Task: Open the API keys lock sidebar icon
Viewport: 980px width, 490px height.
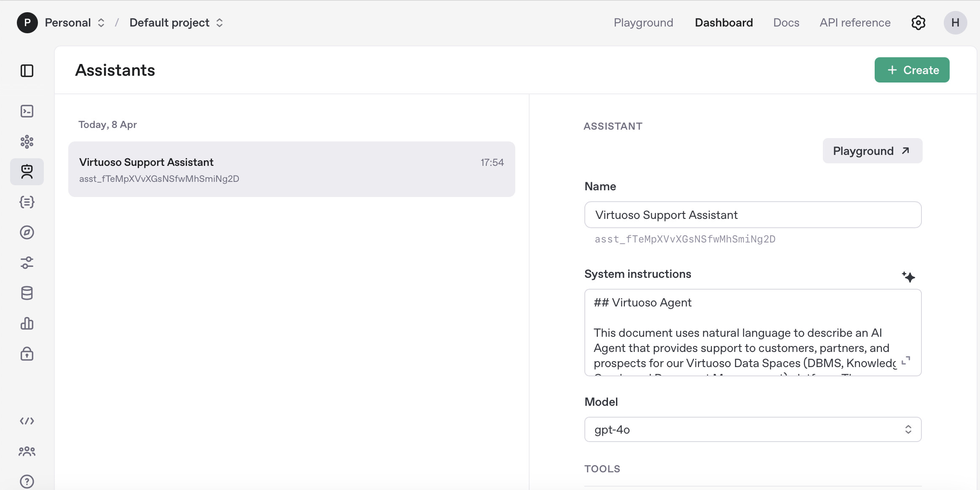Action: click(27, 354)
